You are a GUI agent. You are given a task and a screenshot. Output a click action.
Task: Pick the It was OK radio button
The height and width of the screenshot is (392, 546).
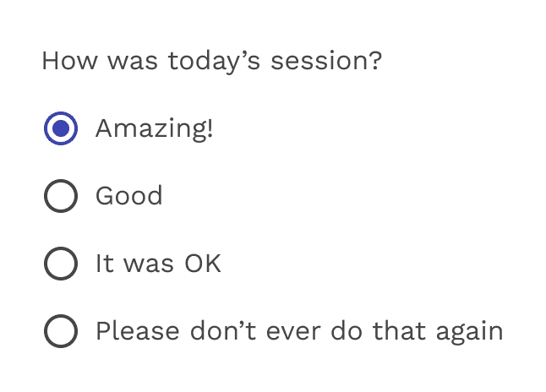60,264
